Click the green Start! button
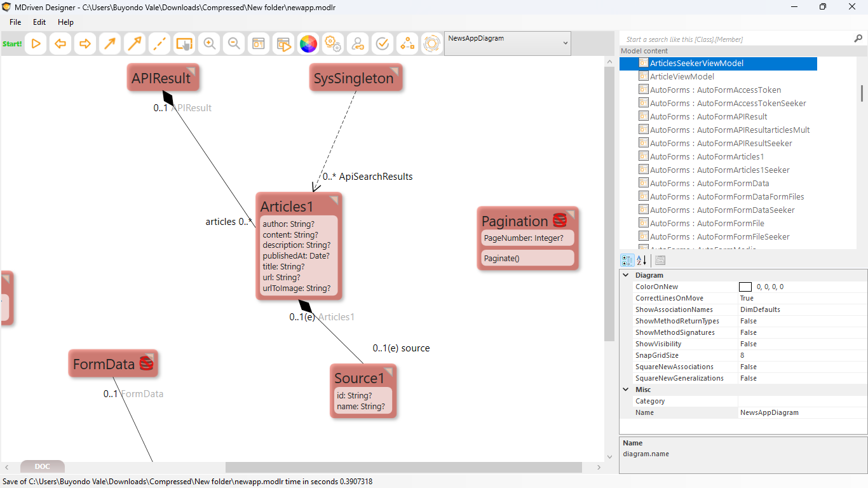The height and width of the screenshot is (488, 868). (12, 44)
